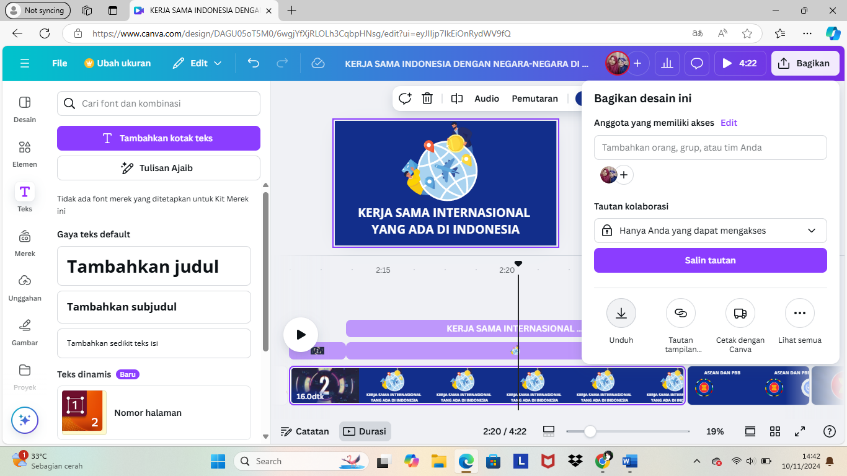Adjust the timeline zoom slider
Viewport: 847px width, 476px height.
(590, 432)
